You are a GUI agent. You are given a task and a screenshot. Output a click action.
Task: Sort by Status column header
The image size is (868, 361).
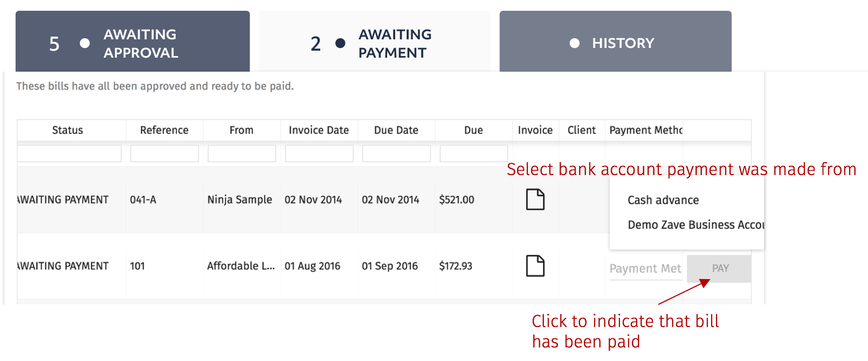coord(67,130)
